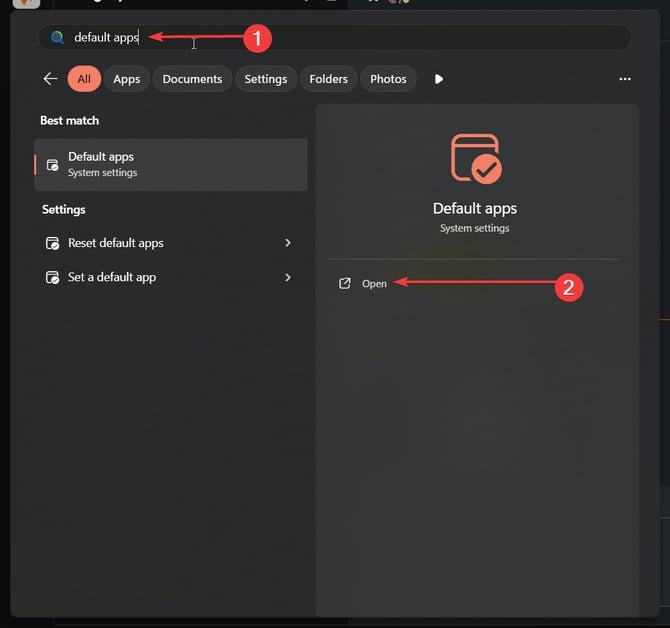
Task: Click the Reset default apps settings icon
Action: (53, 243)
